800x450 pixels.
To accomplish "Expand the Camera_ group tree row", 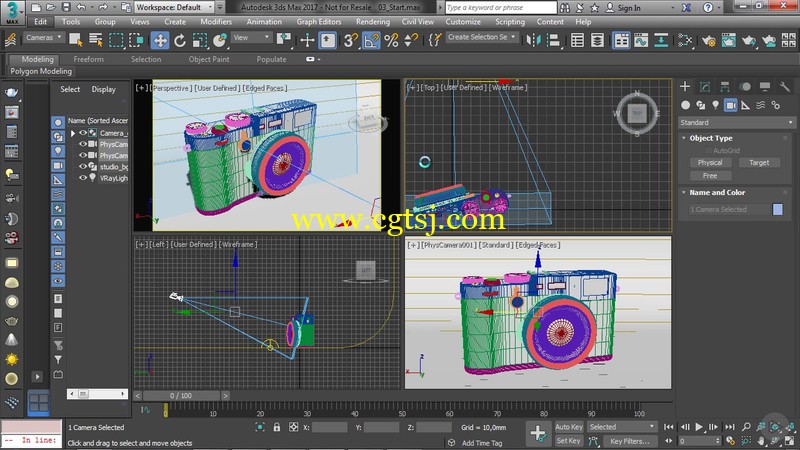I will 73,133.
